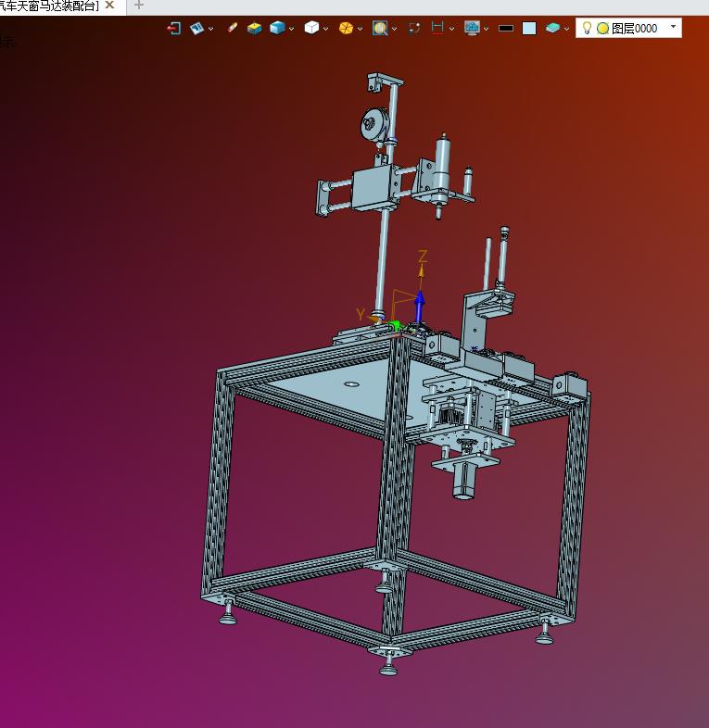Click the light blue color swatch
This screenshot has height=728, width=709.
pos(529,28)
